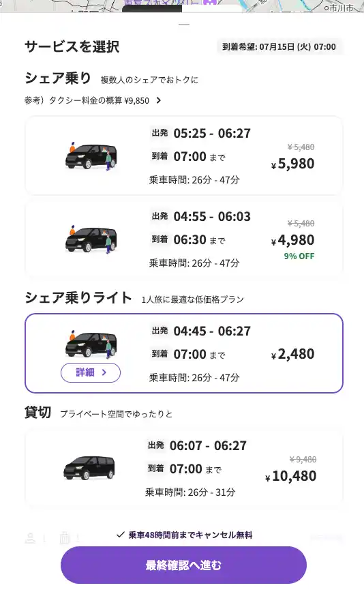Click the van icon for 05:25 departure
Image resolution: width=364 pixels, height=592 pixels.
click(x=91, y=156)
